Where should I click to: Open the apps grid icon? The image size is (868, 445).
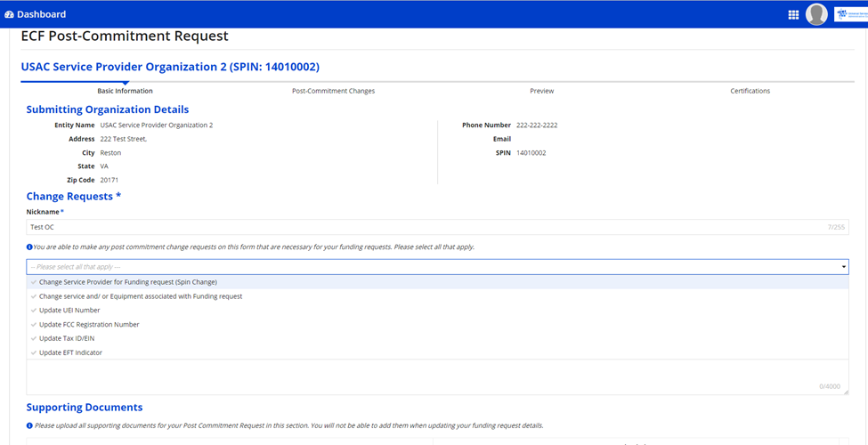(793, 15)
